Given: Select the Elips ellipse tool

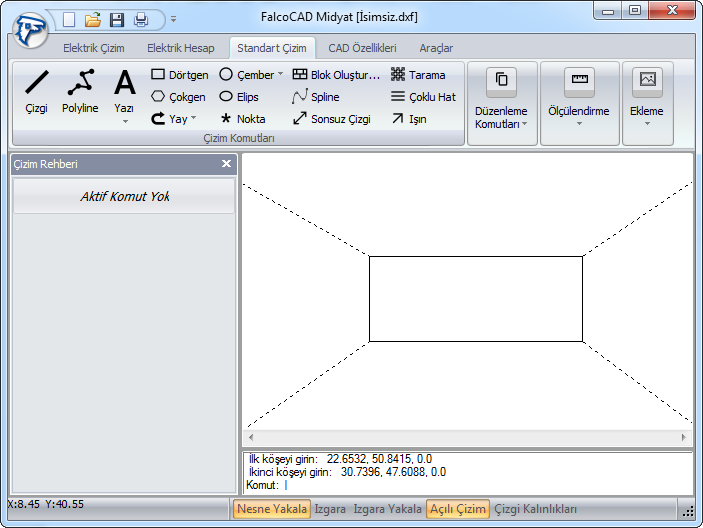Looking at the screenshot, I should [239, 97].
